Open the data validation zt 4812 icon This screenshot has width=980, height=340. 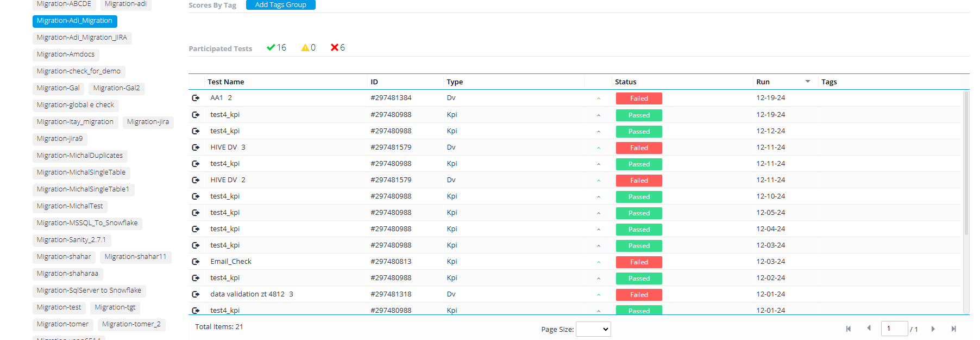(196, 294)
